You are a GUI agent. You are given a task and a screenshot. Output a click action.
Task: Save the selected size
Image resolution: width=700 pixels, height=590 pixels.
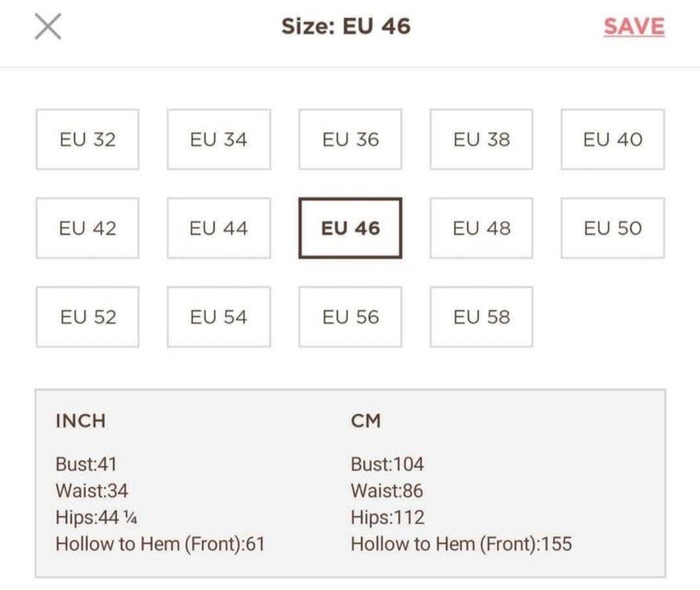pyautogui.click(x=634, y=27)
